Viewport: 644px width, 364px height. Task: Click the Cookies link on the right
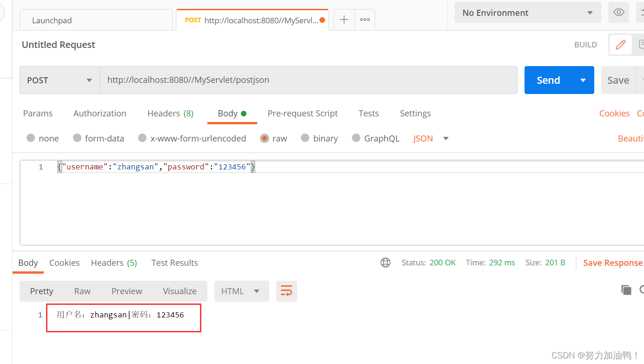pos(615,113)
